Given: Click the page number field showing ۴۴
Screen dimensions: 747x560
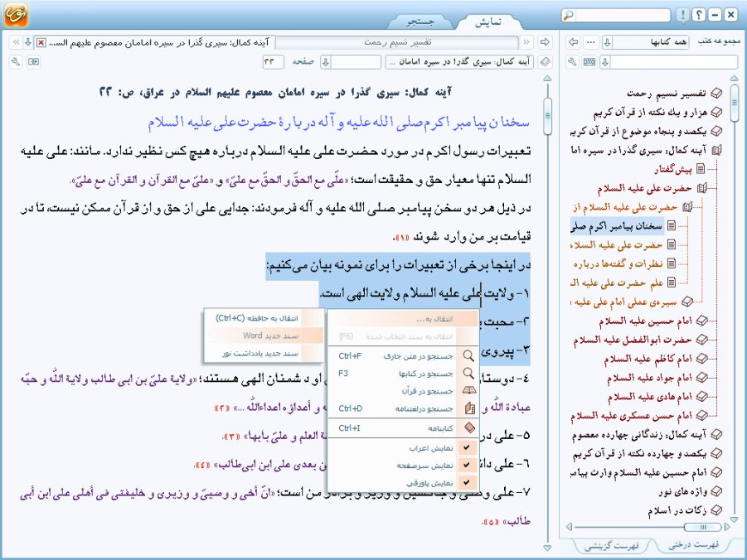Looking at the screenshot, I should (x=273, y=62).
